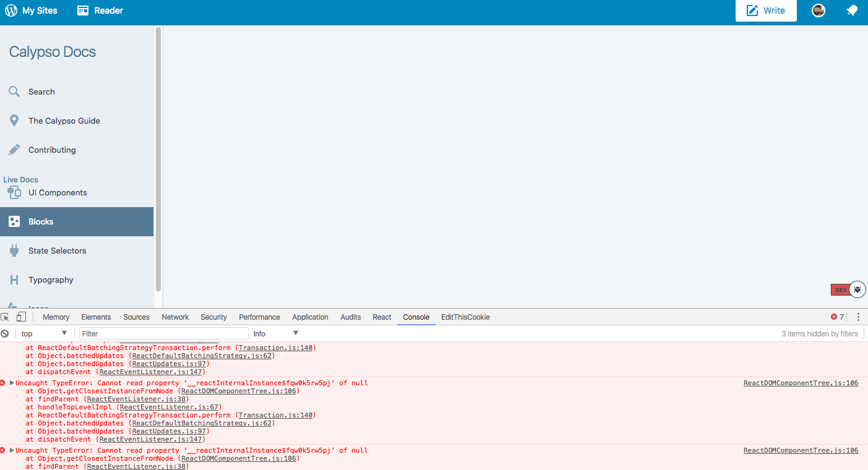868x470 pixels.
Task: Focus the console Filter field
Action: (163, 333)
